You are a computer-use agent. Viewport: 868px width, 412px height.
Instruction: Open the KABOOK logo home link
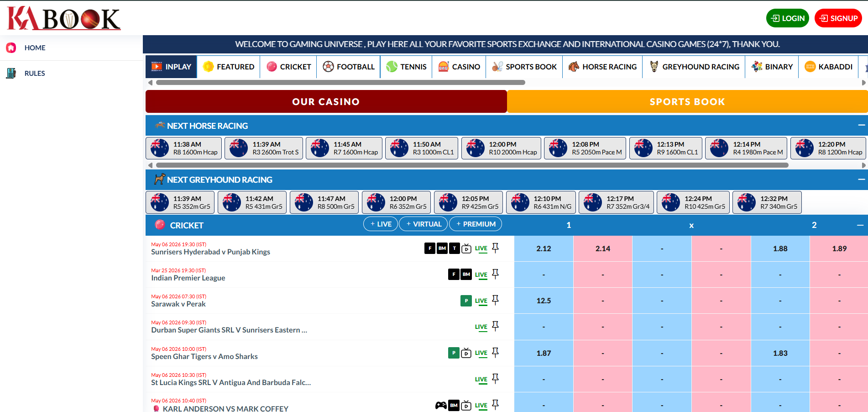(64, 18)
